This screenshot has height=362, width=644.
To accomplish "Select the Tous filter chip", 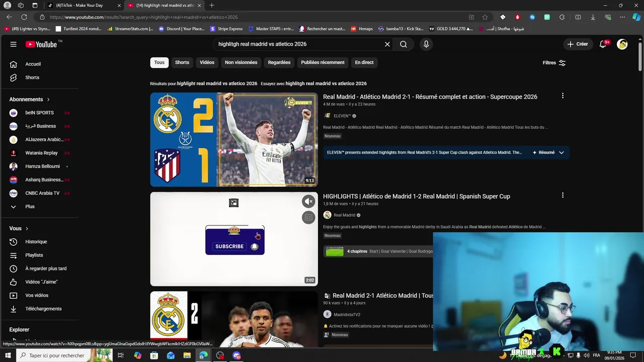I will (159, 62).
